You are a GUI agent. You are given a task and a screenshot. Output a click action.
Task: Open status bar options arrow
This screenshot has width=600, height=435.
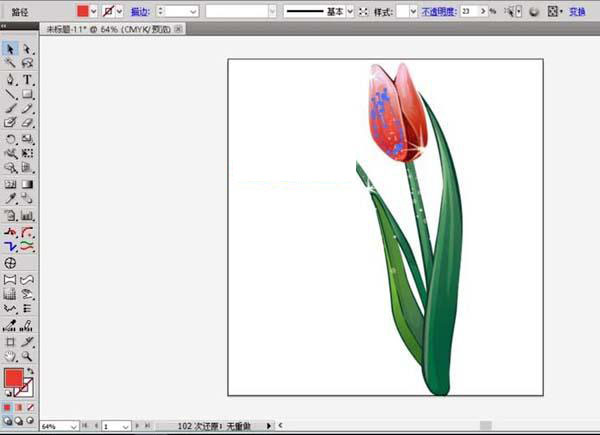click(x=269, y=425)
